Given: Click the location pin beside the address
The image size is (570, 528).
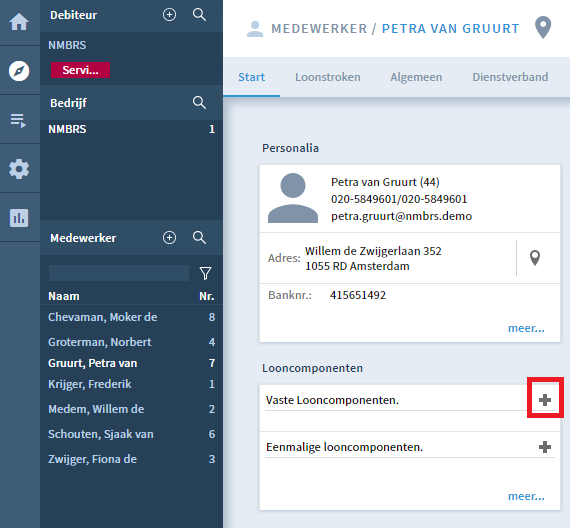Looking at the screenshot, I should point(535,258).
